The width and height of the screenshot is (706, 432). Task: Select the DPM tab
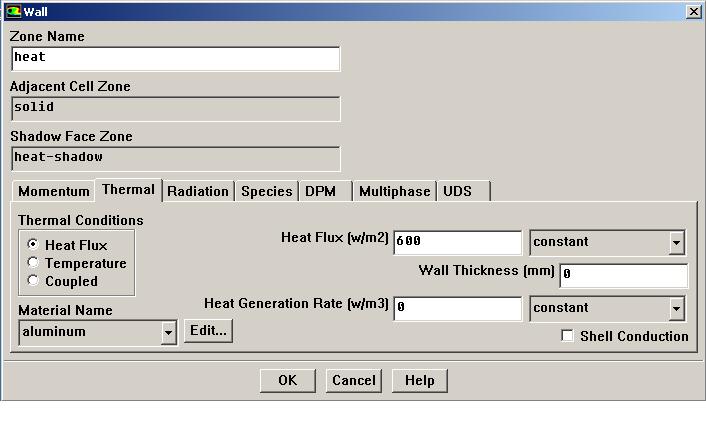point(321,191)
